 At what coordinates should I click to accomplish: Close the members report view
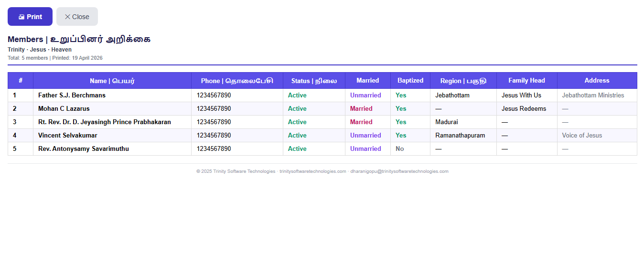tap(77, 17)
